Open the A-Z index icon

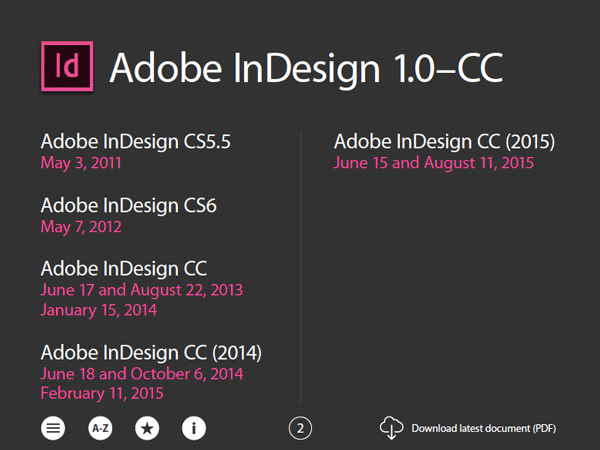[100, 428]
